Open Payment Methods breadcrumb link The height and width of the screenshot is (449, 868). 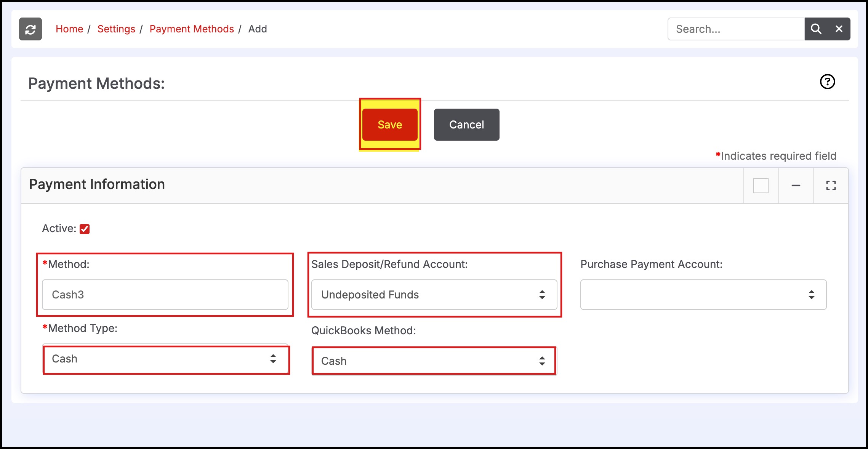(192, 29)
